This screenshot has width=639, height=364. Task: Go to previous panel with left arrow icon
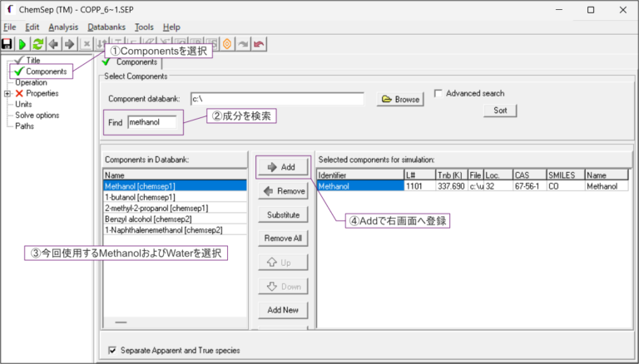(53, 44)
